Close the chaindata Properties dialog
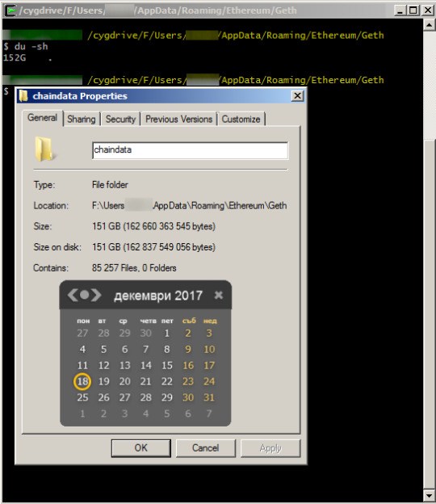 pos(297,96)
